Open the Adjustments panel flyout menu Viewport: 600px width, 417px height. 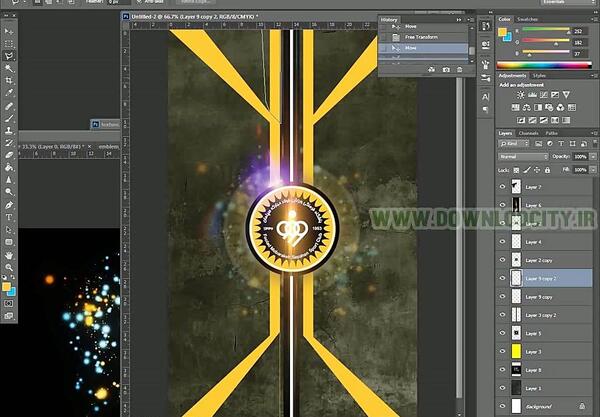[x=594, y=76]
